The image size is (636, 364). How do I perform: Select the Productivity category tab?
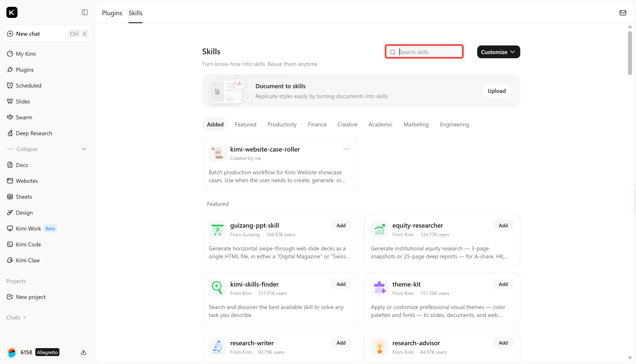282,124
